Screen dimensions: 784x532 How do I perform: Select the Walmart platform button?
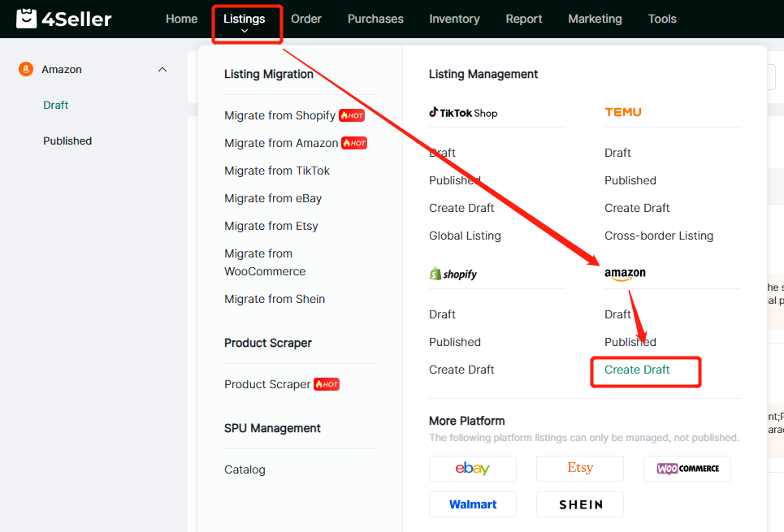473,504
